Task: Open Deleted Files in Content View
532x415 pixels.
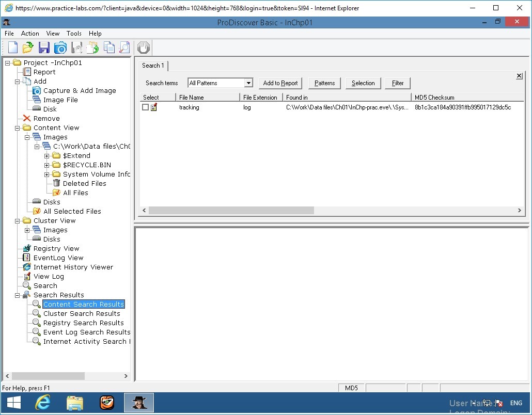Action: pos(85,183)
